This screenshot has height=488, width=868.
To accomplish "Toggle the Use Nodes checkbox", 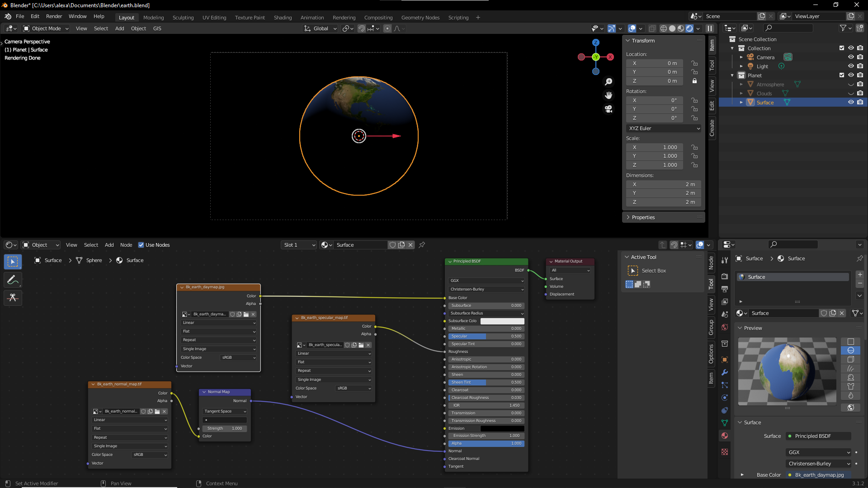I will pyautogui.click(x=141, y=245).
